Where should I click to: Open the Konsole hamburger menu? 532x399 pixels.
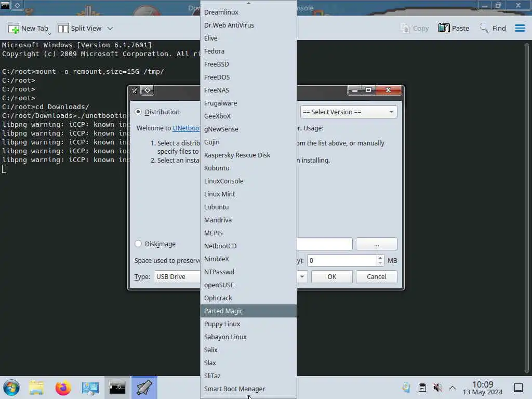point(520,28)
